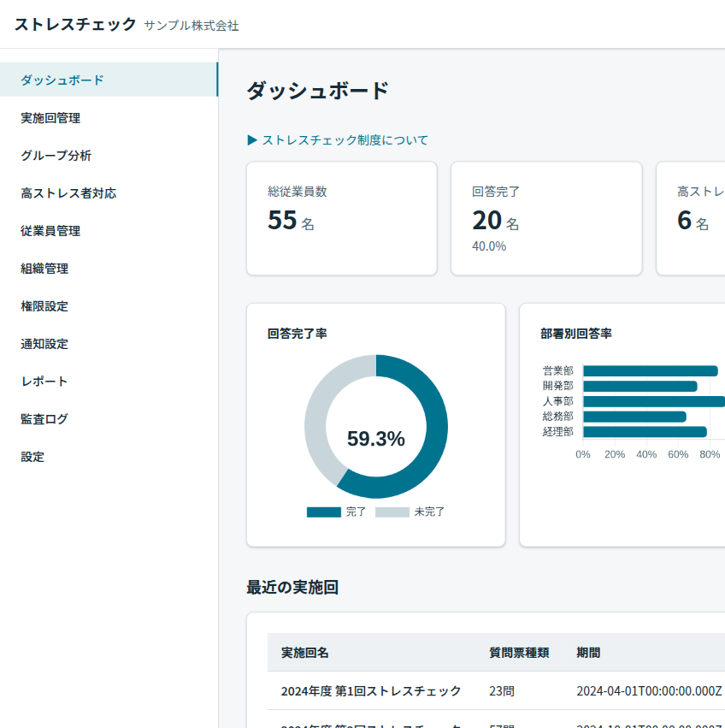The width and height of the screenshot is (725, 728).
Task: Expand ストレスチェック制度について disclosure
Action: (x=338, y=140)
